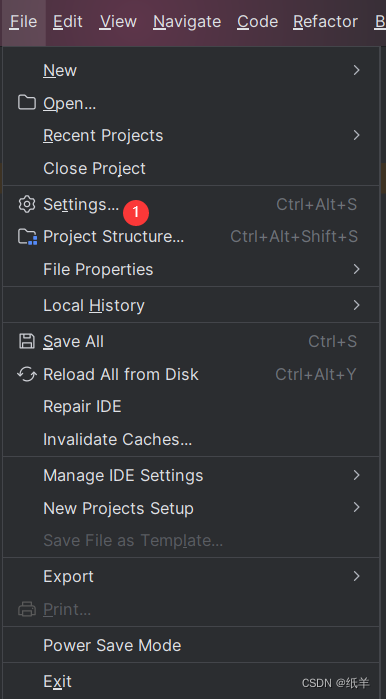Click the floppy disk Save All icon
Image resolution: width=386 pixels, height=699 pixels.
27,341
